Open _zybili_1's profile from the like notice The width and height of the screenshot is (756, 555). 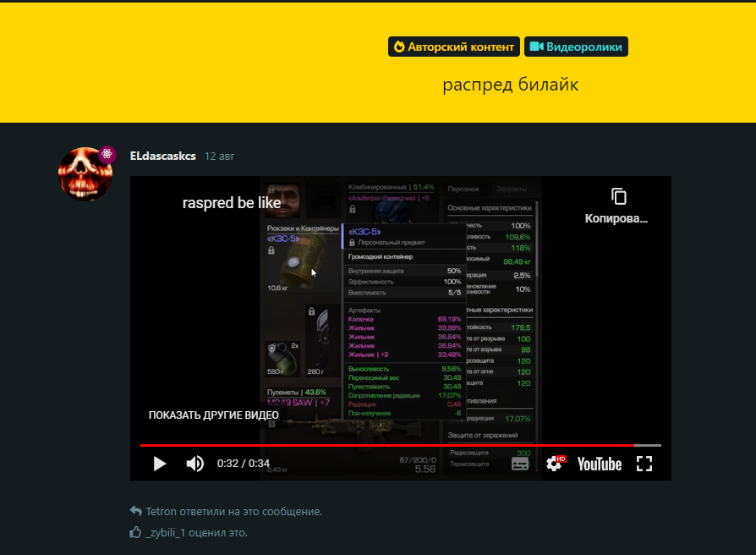click(166, 533)
